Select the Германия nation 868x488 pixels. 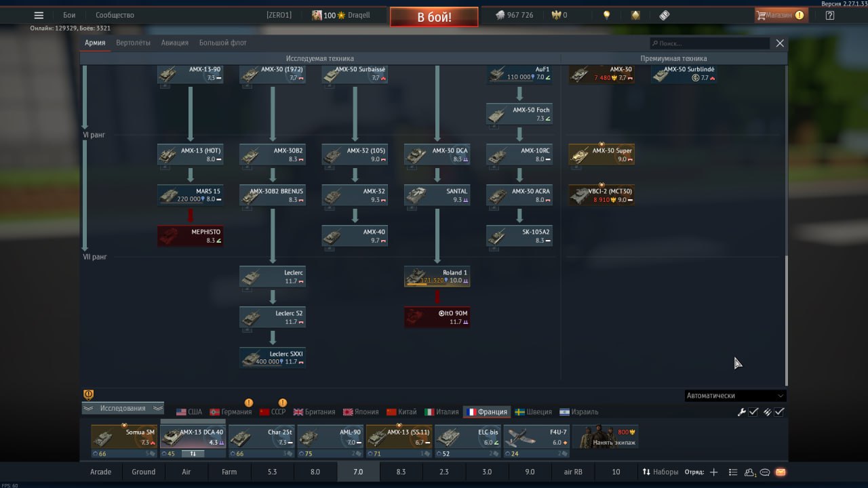231,412
